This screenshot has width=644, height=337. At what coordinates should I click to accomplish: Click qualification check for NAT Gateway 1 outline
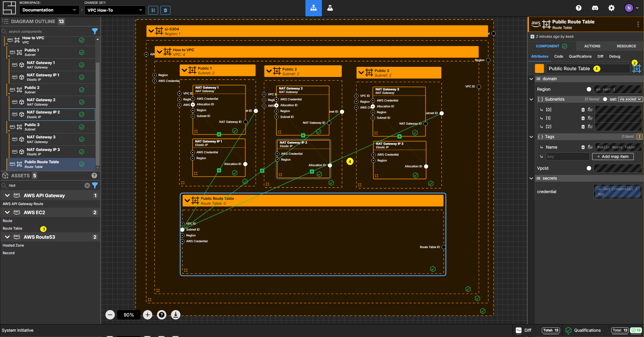[82, 65]
